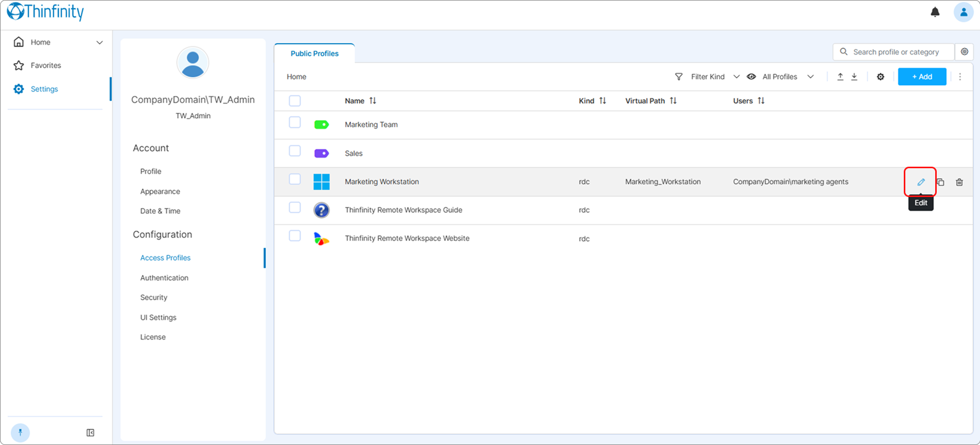
Task: Click the Thinfinity logo
Action: [x=45, y=12]
